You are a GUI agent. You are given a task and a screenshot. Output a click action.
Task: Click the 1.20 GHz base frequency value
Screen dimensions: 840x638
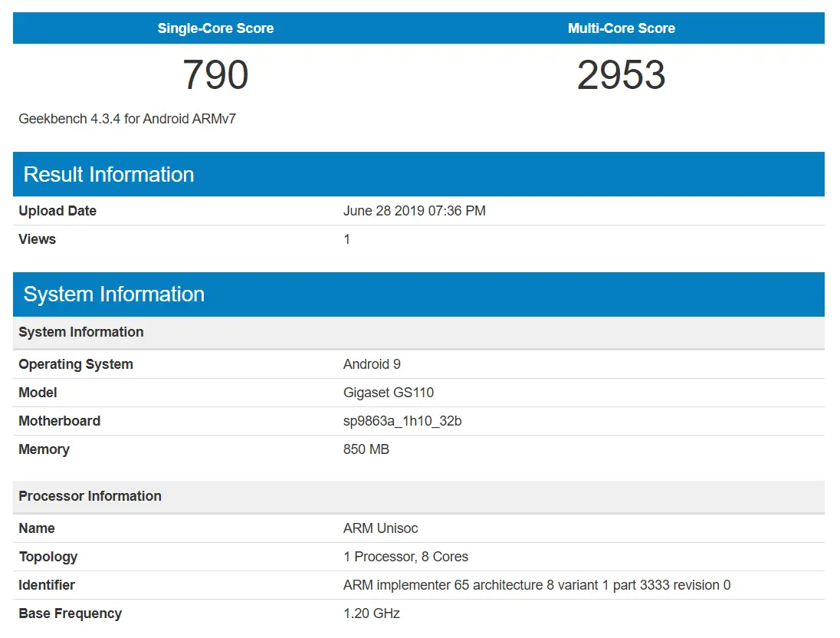point(371,613)
